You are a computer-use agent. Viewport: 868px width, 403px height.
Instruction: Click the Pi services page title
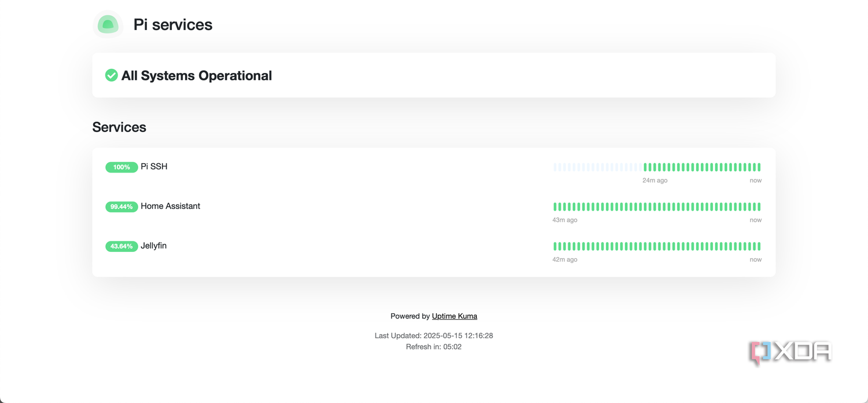pos(173,24)
